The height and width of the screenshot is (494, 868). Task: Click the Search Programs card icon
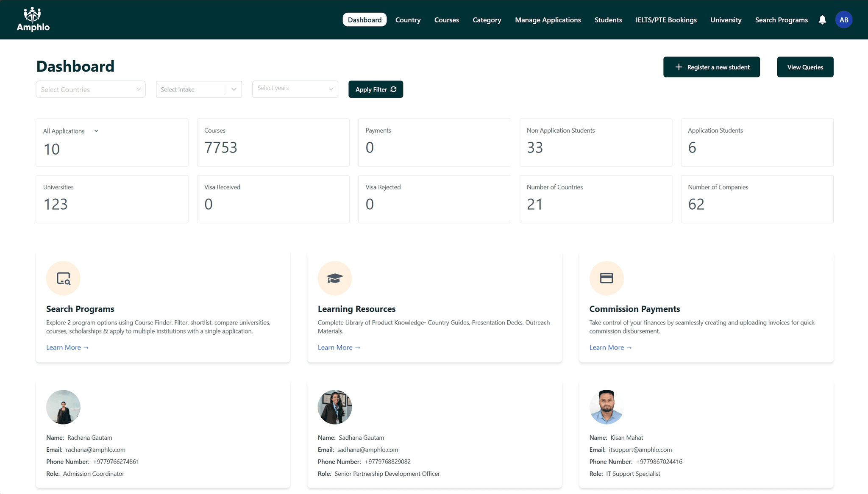pyautogui.click(x=63, y=278)
